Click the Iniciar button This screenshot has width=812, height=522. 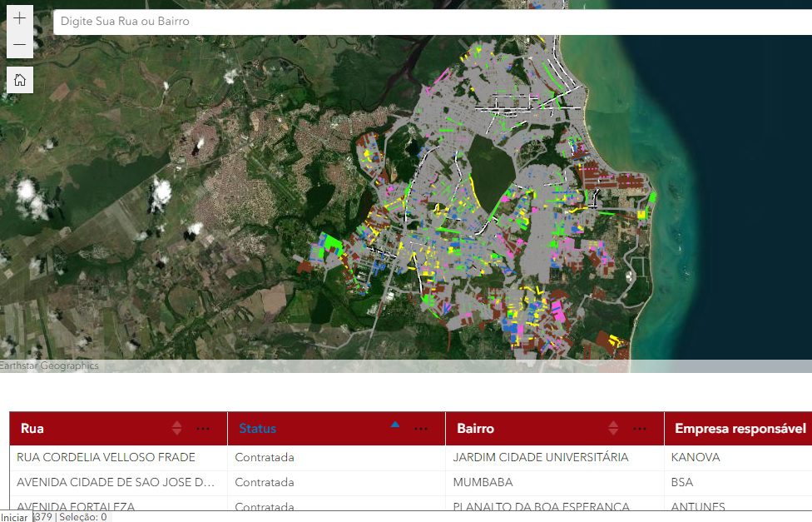coord(15,517)
